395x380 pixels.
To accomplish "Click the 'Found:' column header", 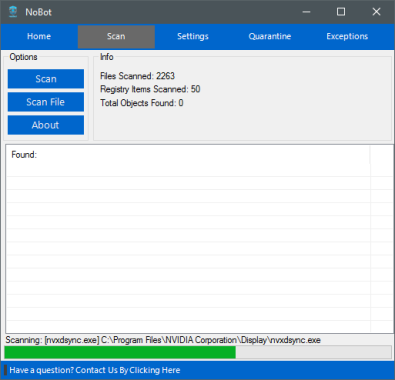I will [188, 155].
